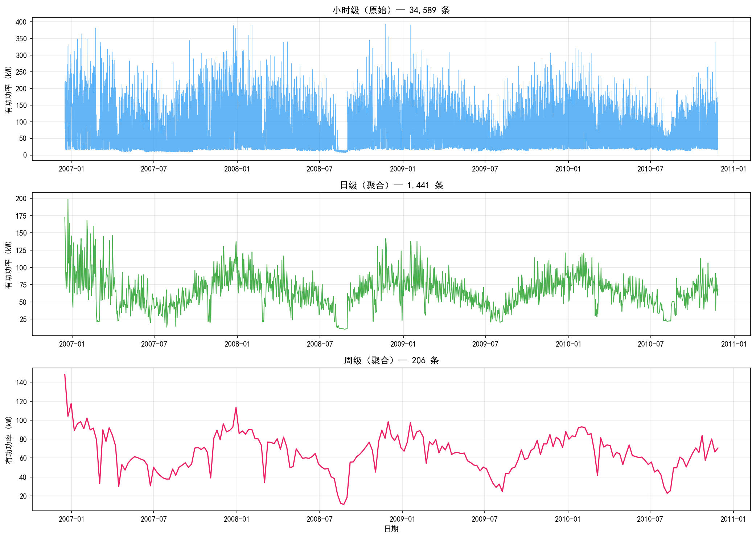Click the hourly chart y-axis label "有功功率 (kW)"

point(8,90)
